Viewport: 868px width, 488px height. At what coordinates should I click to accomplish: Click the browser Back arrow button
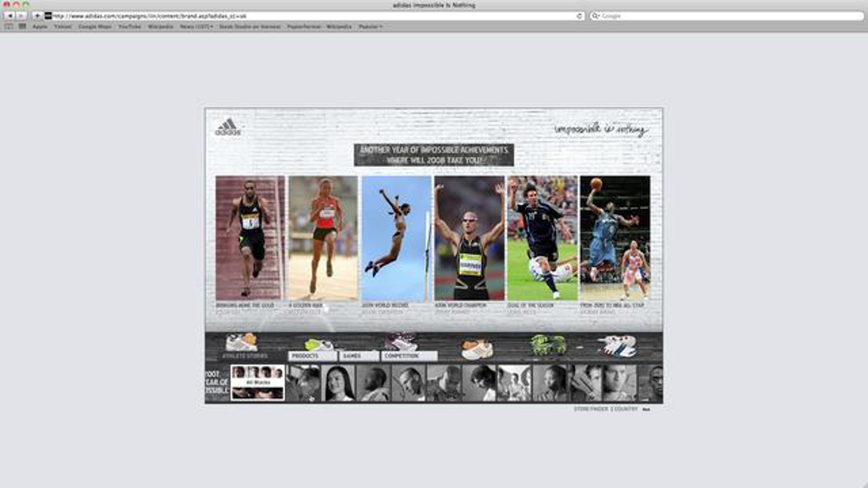[10, 16]
